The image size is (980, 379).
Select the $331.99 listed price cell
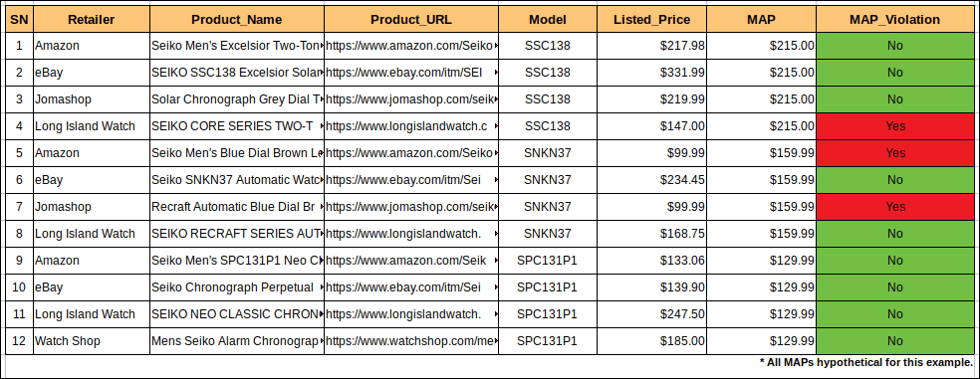[x=652, y=73]
